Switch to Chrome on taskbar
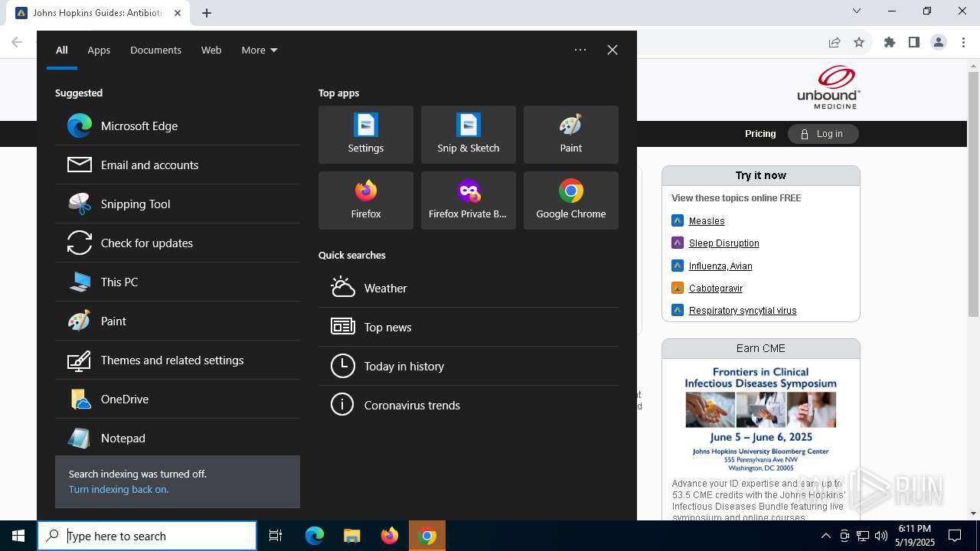The image size is (980, 551). 427,536
